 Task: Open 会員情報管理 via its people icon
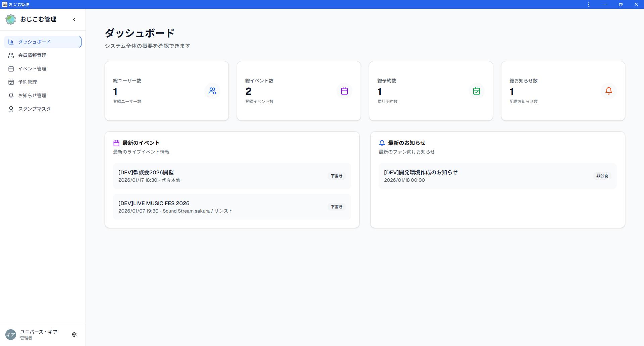[x=10, y=55]
